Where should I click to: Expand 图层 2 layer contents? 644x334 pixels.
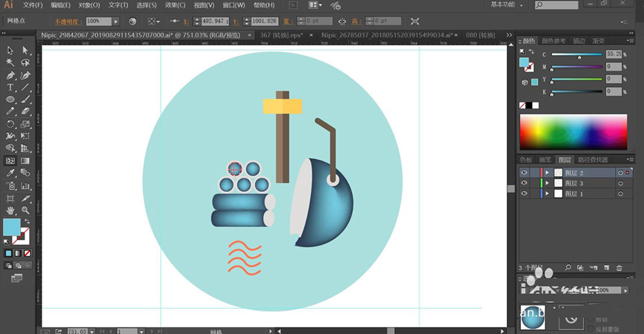(x=548, y=172)
